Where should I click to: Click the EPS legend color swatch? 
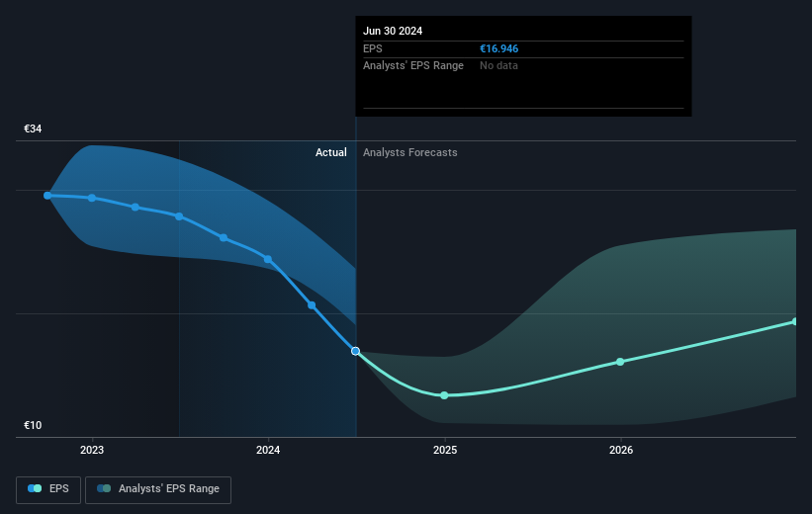35,488
